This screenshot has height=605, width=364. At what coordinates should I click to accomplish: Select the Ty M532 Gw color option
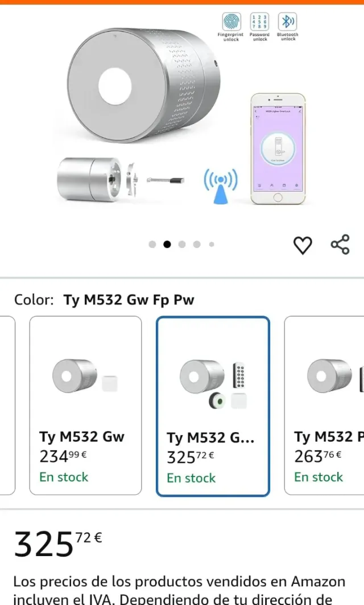85,405
